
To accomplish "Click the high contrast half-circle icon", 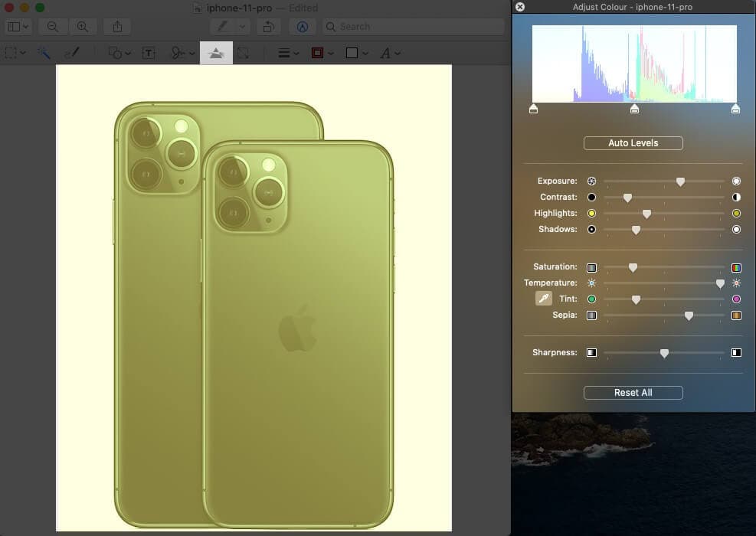I will 736,197.
